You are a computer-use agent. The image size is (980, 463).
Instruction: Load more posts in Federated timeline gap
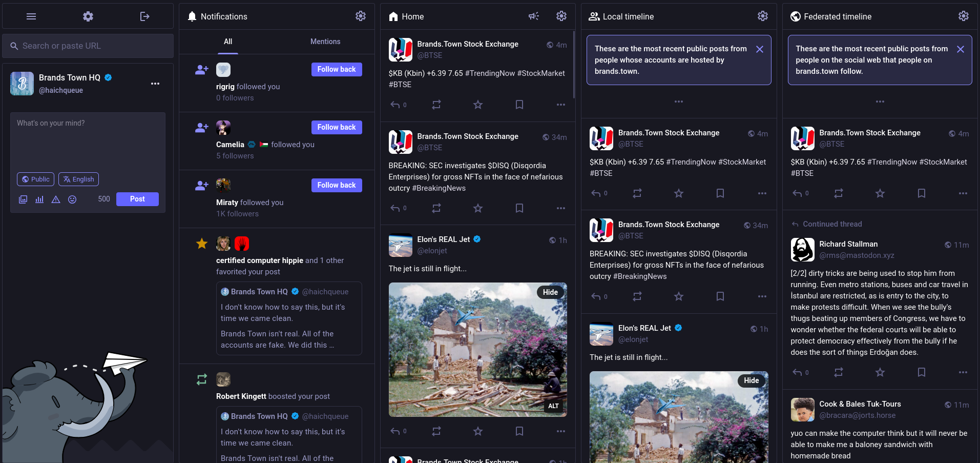click(880, 102)
